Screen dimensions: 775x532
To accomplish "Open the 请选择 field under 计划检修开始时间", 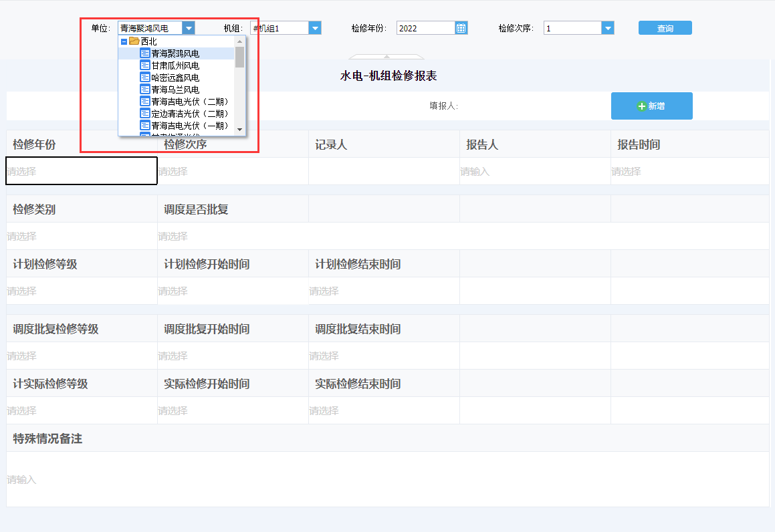I will click(233, 291).
